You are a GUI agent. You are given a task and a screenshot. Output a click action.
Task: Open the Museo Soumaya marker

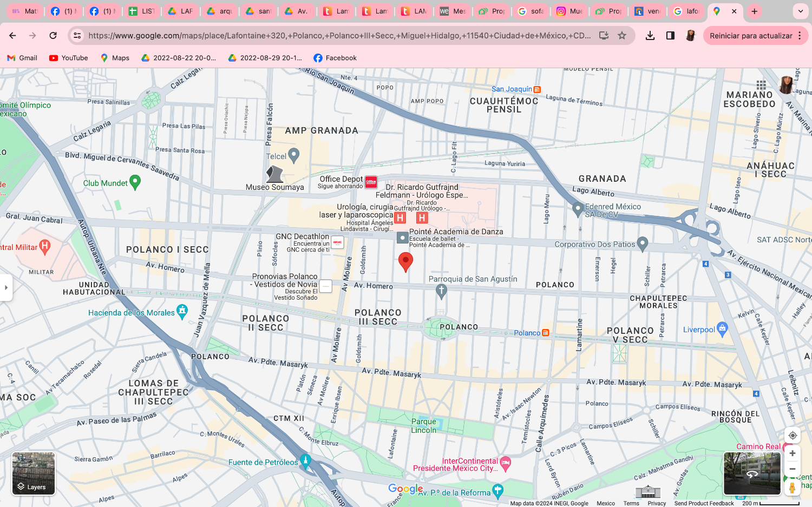(x=274, y=174)
